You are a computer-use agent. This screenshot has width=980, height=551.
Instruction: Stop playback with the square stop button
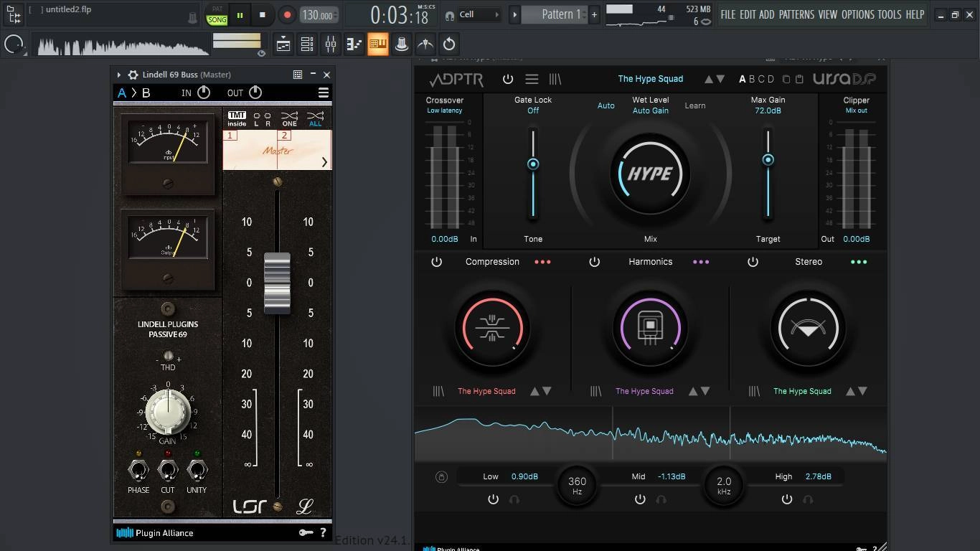(x=263, y=14)
